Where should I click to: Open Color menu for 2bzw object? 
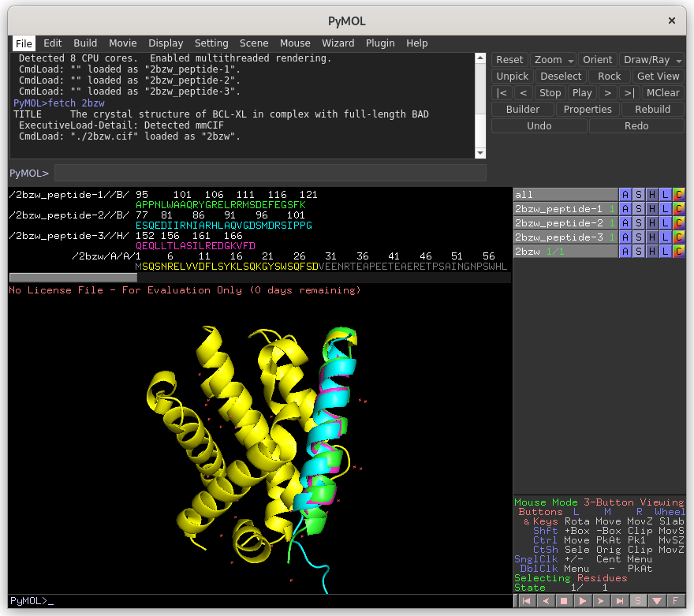[x=678, y=251]
